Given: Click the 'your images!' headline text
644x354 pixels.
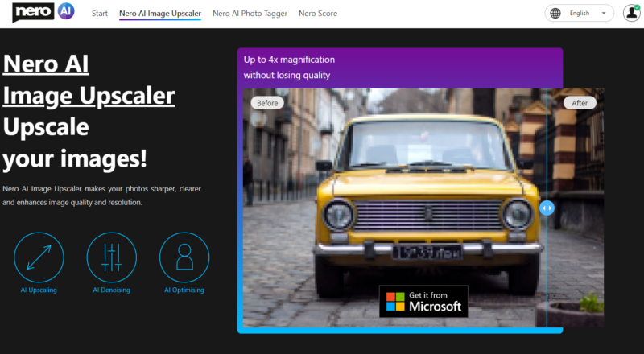Looking at the screenshot, I should [x=75, y=159].
